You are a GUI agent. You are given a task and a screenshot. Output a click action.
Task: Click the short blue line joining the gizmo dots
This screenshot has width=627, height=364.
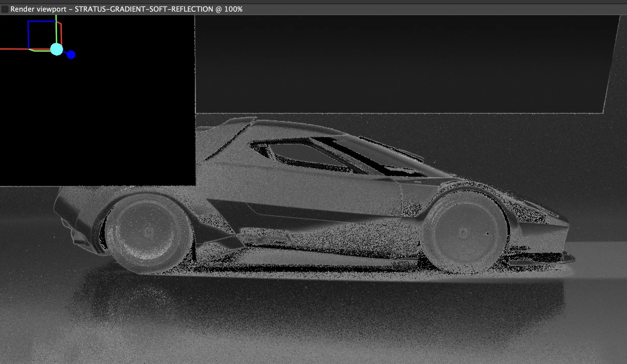click(65, 52)
